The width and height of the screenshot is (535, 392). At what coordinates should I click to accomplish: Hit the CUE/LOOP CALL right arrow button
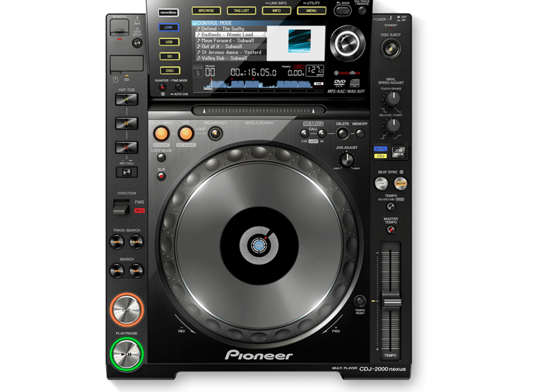point(322,134)
